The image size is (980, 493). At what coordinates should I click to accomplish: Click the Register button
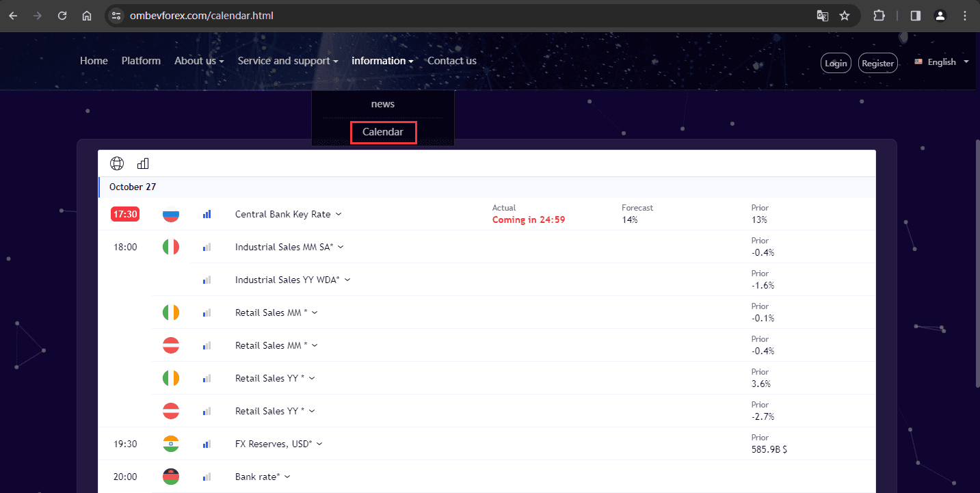(x=878, y=63)
